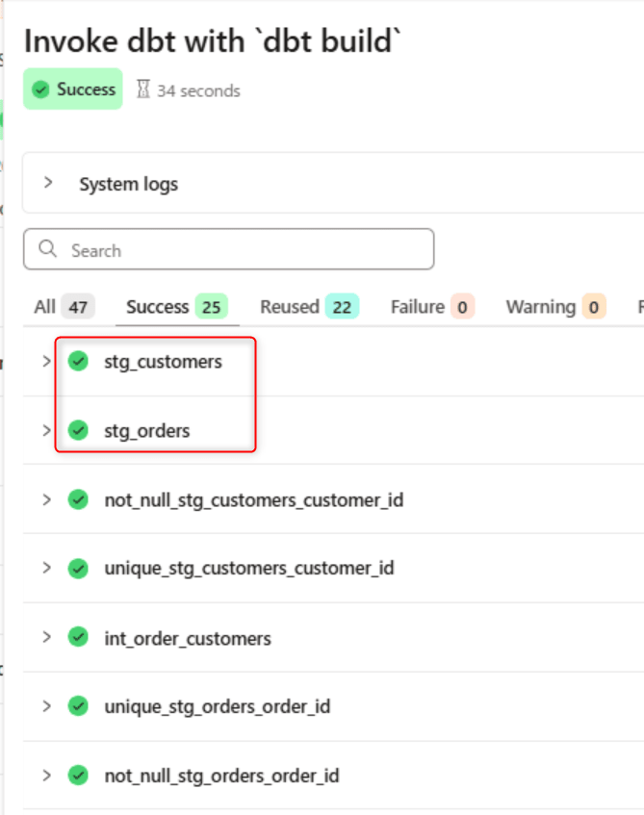Viewport: 644px width, 815px height.
Task: Click the stg_customers label
Action: pos(163,362)
